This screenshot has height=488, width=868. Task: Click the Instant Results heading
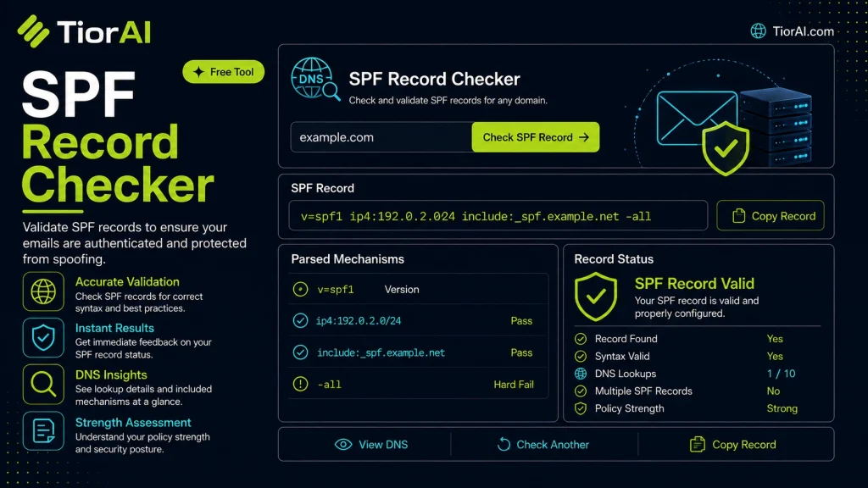(114, 328)
